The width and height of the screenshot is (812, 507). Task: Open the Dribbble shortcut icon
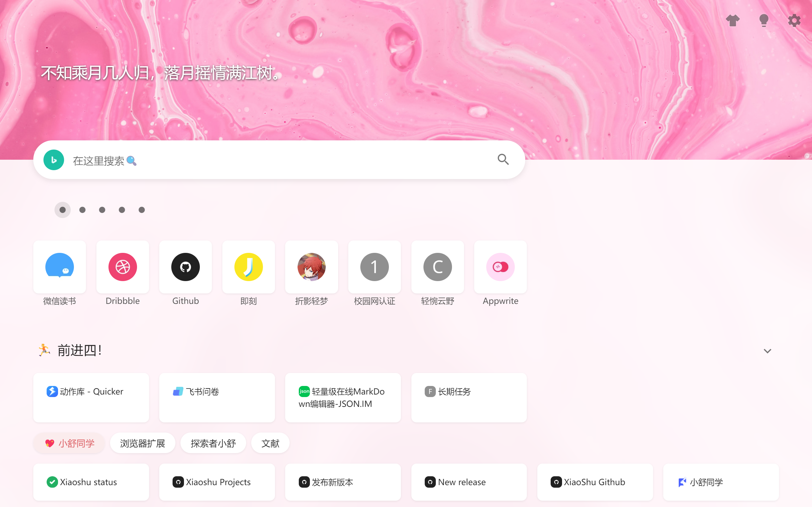point(122,267)
